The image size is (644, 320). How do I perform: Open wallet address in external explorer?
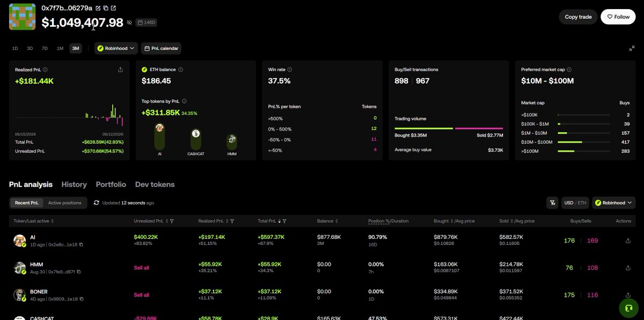pos(113,8)
